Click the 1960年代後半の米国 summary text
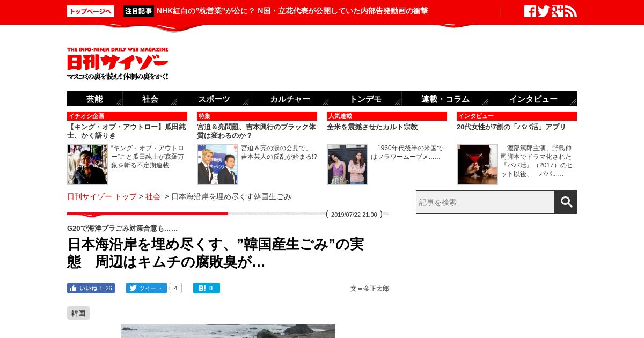The width and height of the screenshot is (644, 338). [x=407, y=152]
